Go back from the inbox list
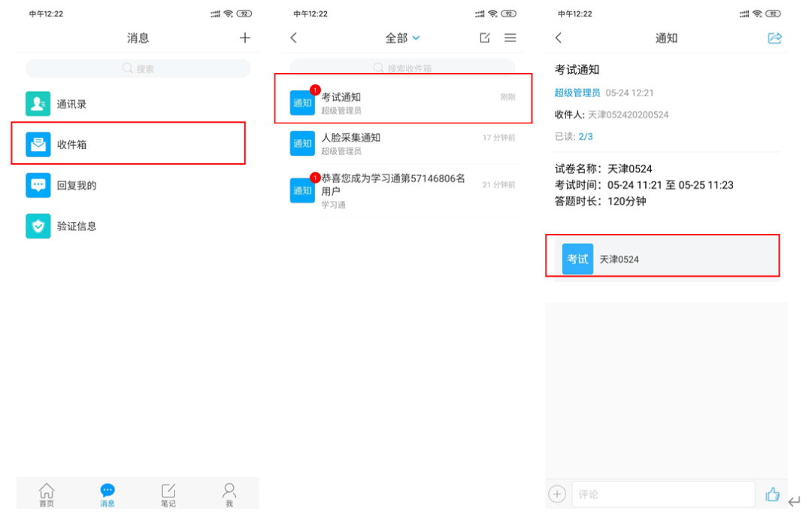 coord(294,38)
